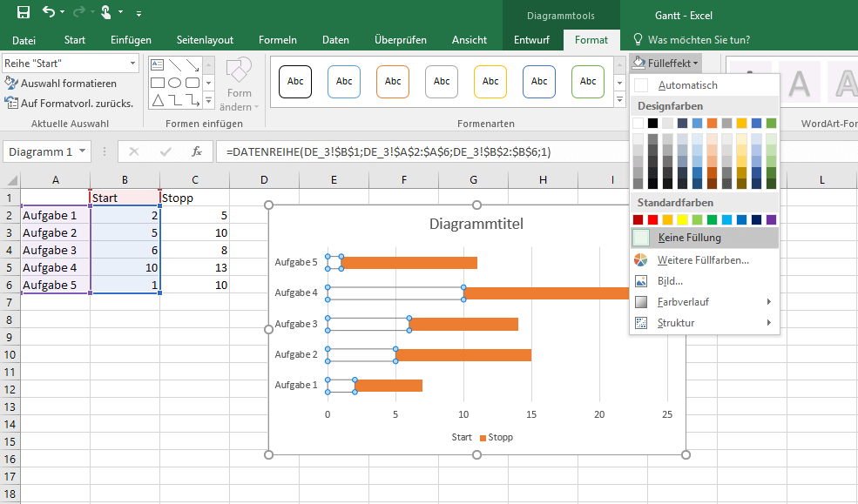The image size is (858, 504).
Task: Open the Customize Quick Access Toolbar arrow
Action: [139, 13]
